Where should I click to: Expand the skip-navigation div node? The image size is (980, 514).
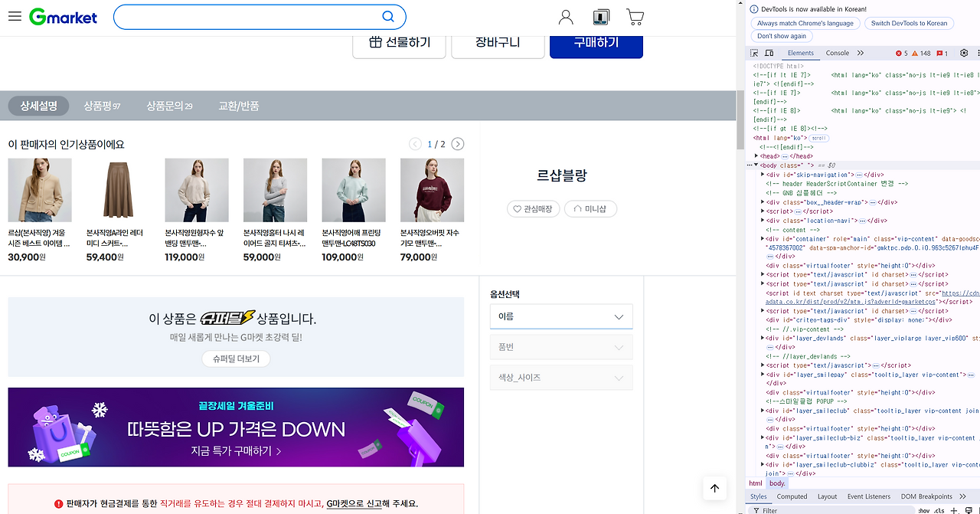coord(763,175)
